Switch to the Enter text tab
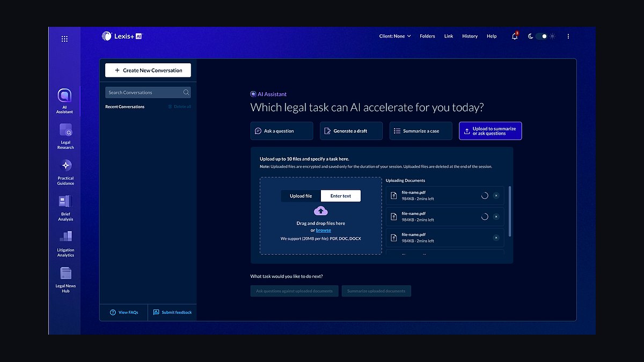The image size is (644, 362). pyautogui.click(x=341, y=196)
